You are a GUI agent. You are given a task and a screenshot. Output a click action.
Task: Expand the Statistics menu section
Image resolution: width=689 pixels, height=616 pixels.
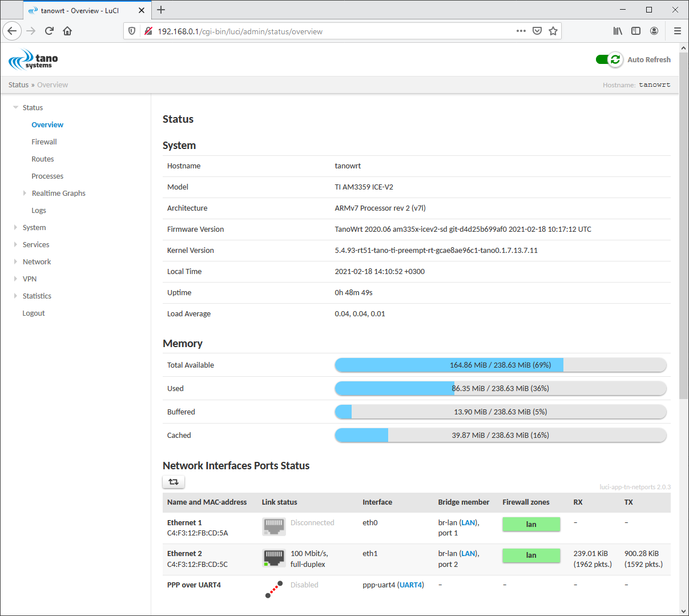[x=16, y=296]
